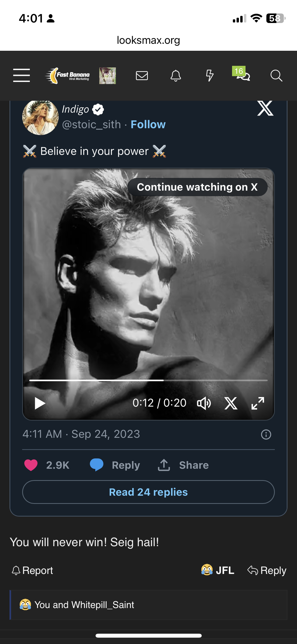Screen dimensions: 297x644
Task: Play the embedded video
Action: tap(40, 403)
